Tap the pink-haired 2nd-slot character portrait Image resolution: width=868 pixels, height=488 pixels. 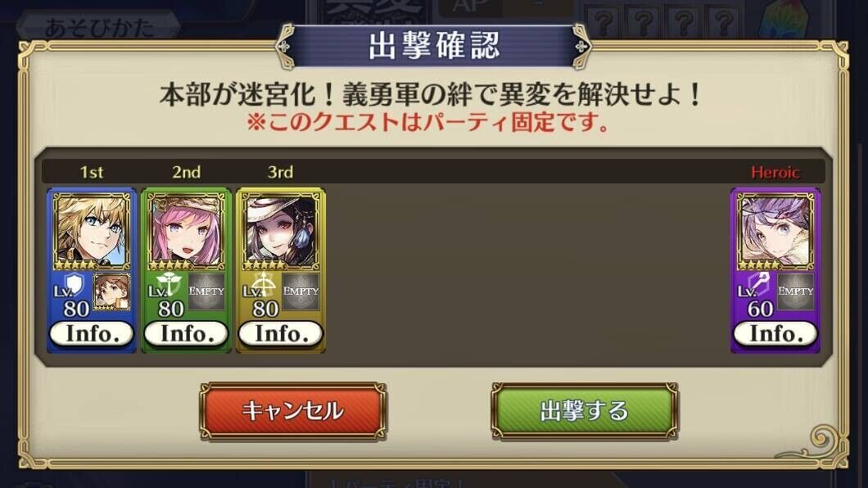(186, 231)
